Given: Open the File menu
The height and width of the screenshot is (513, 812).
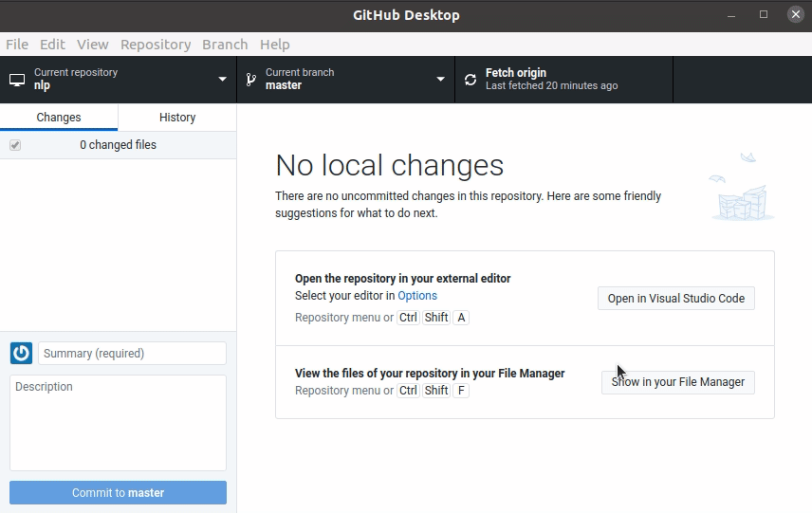Looking at the screenshot, I should coord(17,45).
